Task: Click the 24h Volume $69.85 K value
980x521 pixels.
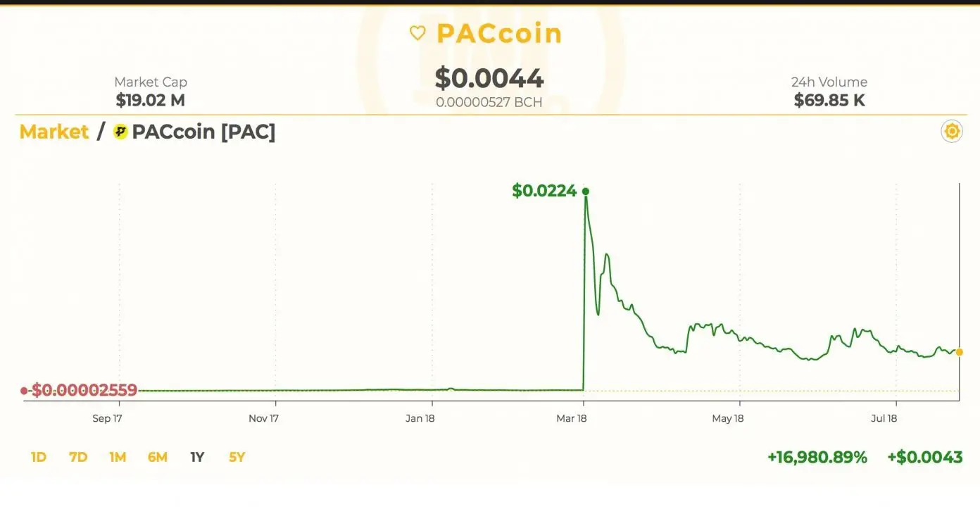Action: point(829,100)
